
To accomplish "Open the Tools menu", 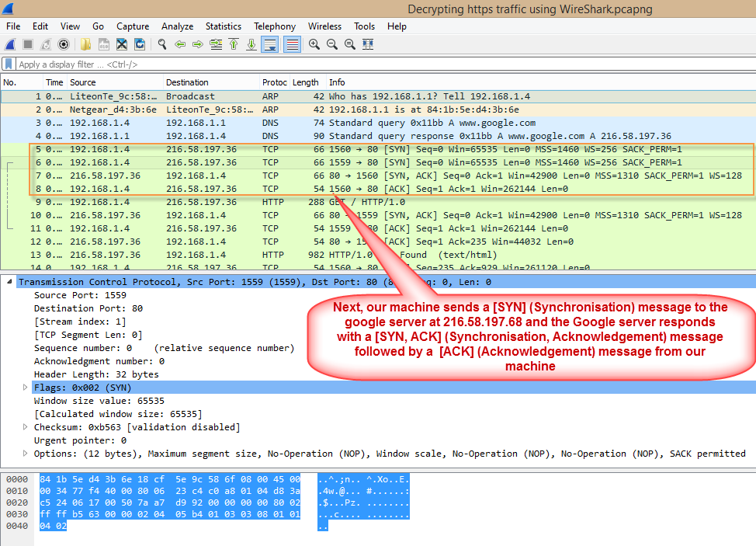I will tap(364, 26).
